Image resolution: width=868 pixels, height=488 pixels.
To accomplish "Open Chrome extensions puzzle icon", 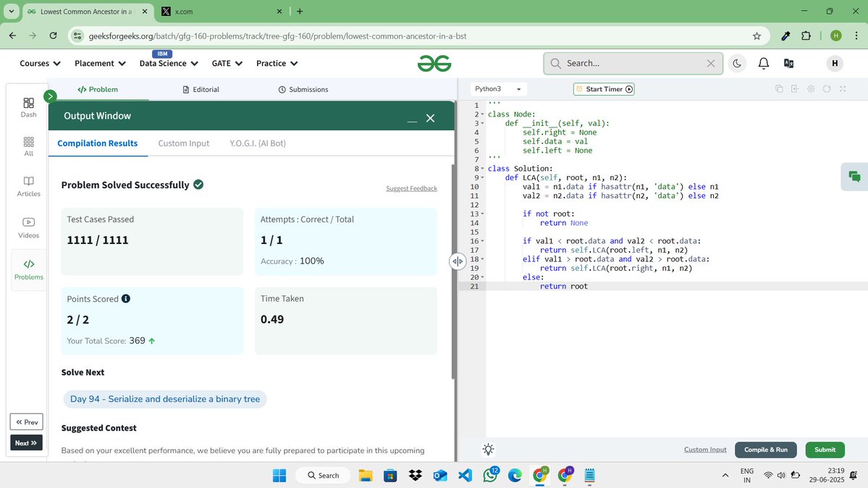I will (x=806, y=36).
